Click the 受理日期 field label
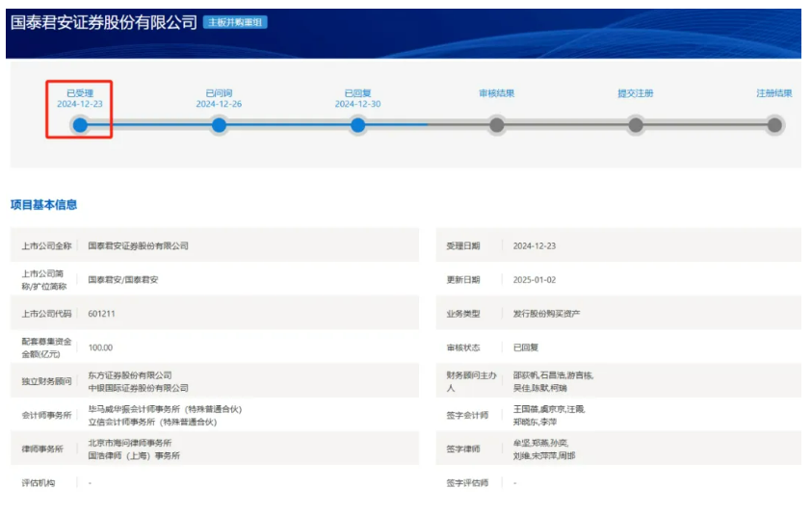812x514 pixels. pyautogui.click(x=463, y=245)
